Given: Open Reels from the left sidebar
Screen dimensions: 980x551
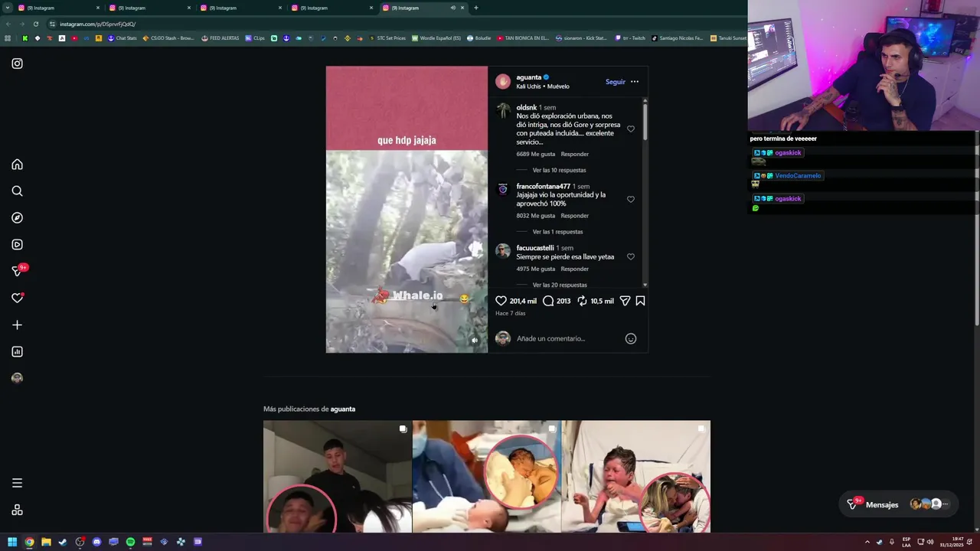Looking at the screenshot, I should tap(17, 245).
